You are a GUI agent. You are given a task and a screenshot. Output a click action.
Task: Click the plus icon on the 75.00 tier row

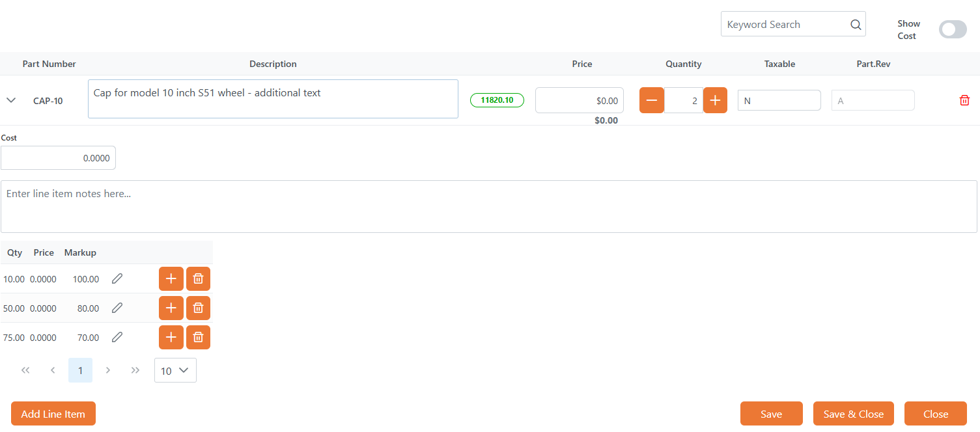pos(171,337)
